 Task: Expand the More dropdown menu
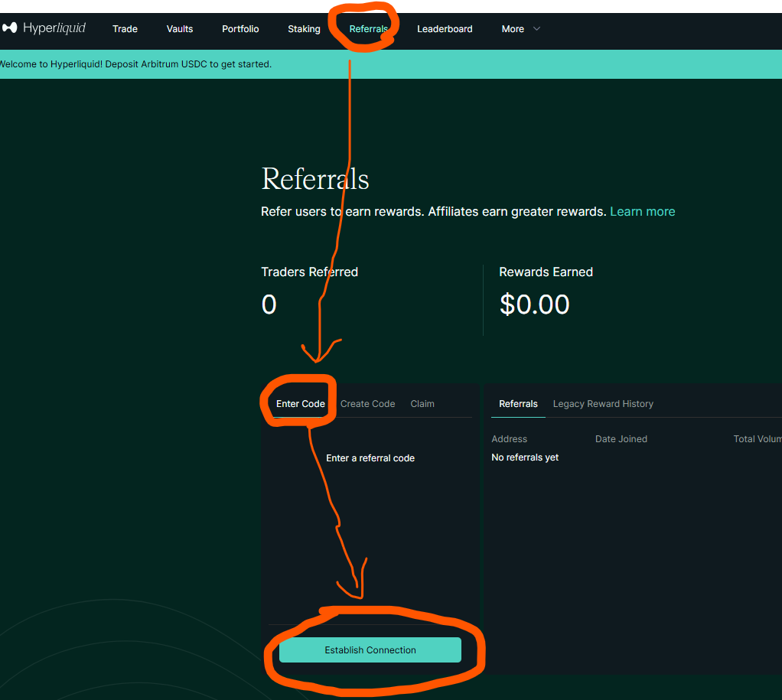click(520, 29)
